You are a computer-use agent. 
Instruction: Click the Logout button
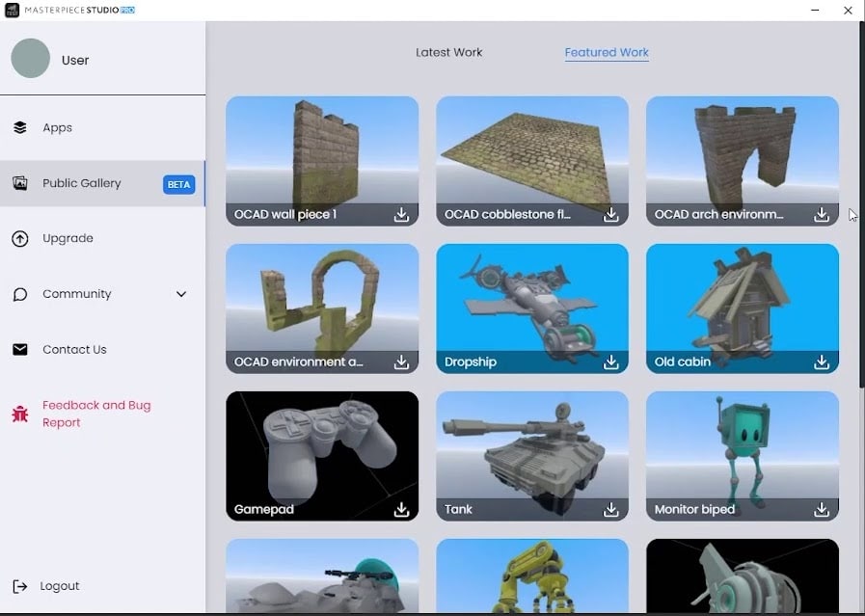(x=60, y=585)
